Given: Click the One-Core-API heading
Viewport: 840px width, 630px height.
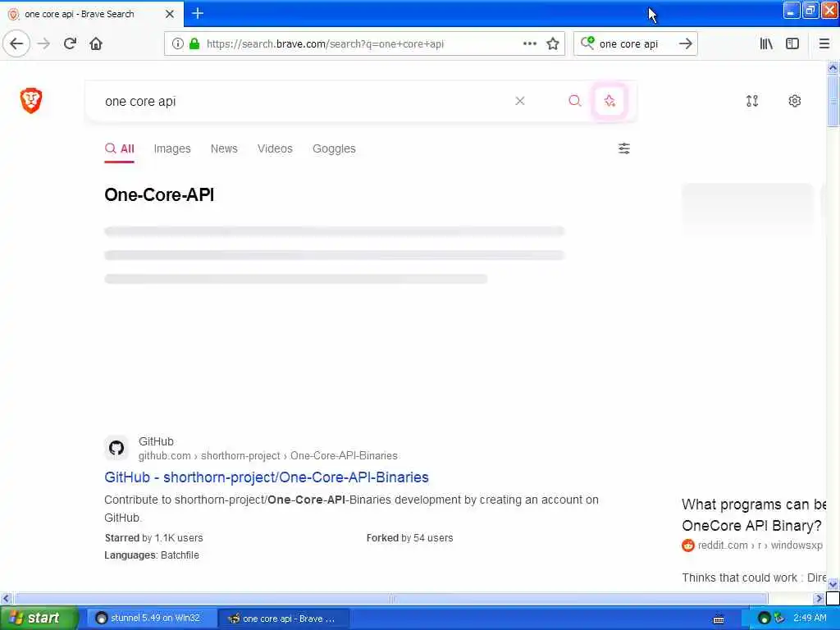Looking at the screenshot, I should point(159,195).
